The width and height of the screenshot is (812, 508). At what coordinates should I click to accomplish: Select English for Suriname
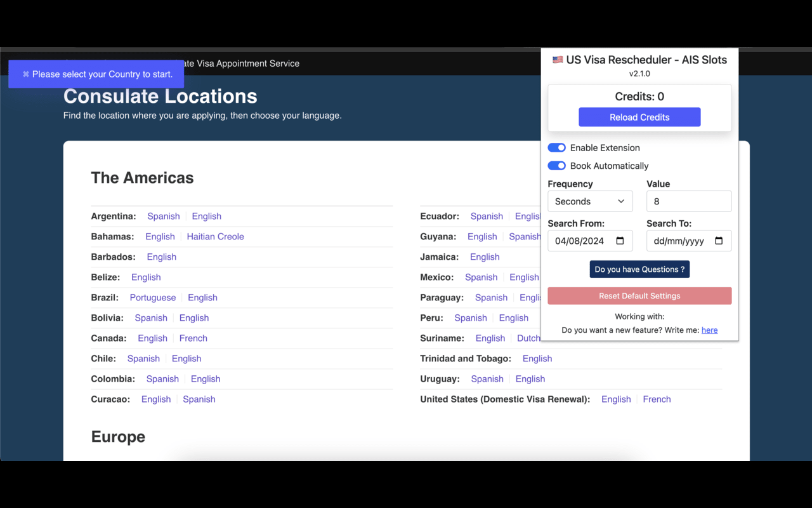[490, 338]
